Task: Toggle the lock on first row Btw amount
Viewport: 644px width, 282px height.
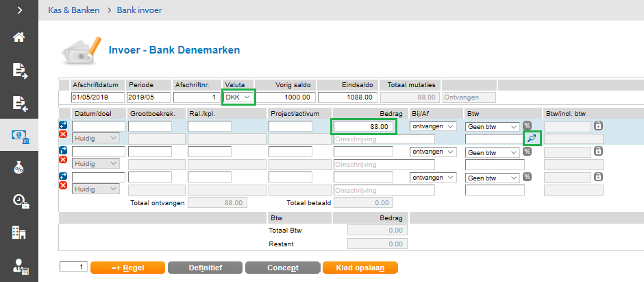Action: pyautogui.click(x=598, y=126)
